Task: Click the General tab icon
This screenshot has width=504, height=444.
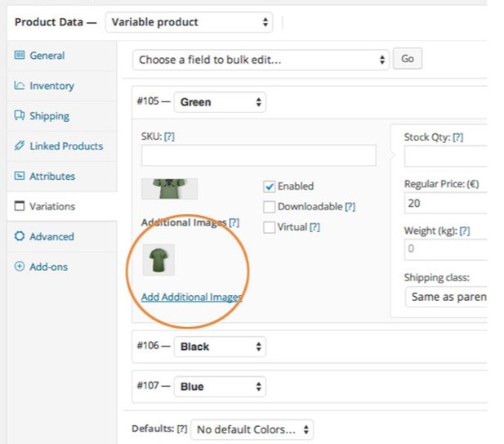Action: (20, 56)
